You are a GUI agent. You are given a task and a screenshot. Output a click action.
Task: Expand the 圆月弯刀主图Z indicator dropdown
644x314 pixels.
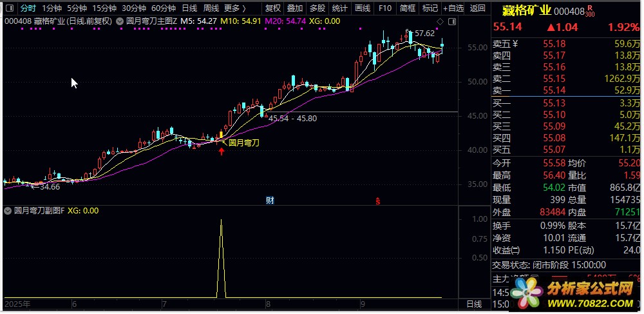coord(120,21)
